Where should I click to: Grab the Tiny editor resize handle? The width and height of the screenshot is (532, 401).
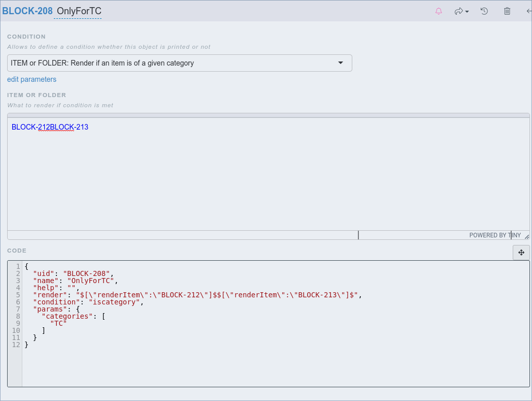(x=526, y=236)
